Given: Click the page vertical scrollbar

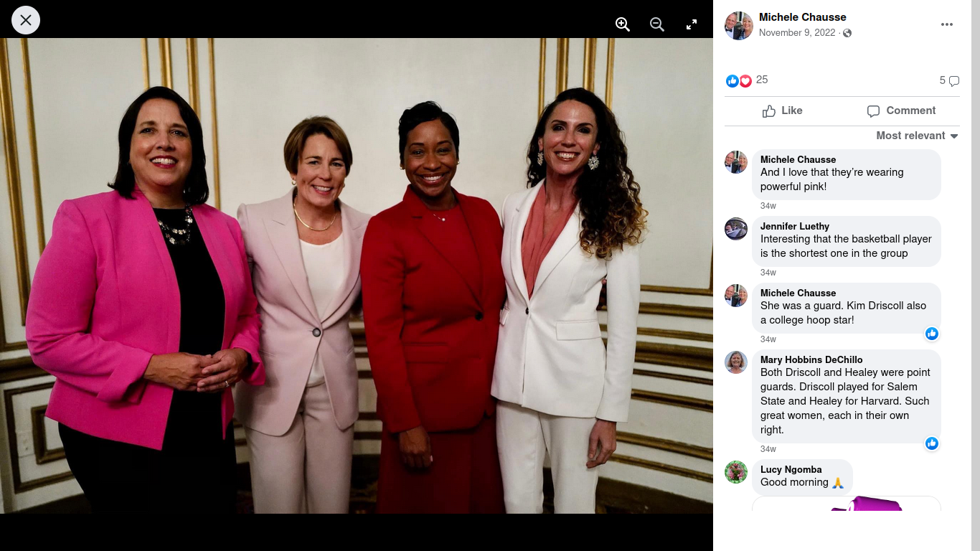Looking at the screenshot, I should coord(976,275).
